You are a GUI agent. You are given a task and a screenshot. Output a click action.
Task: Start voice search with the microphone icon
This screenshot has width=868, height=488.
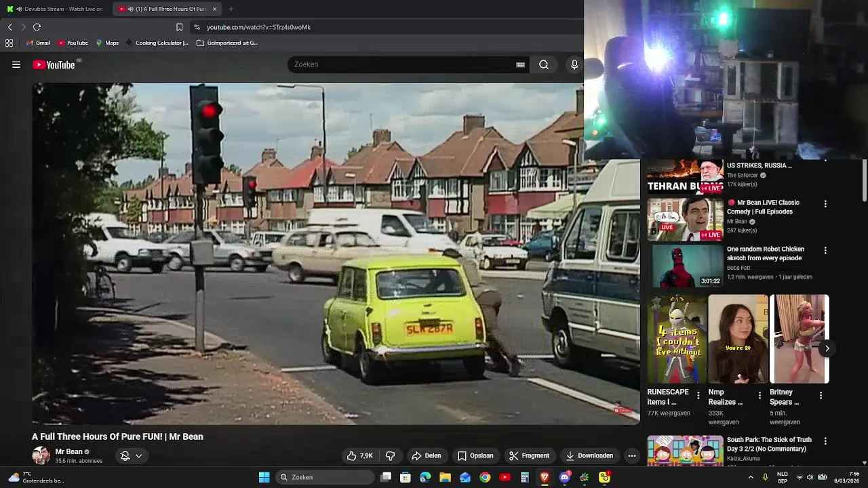[x=574, y=64]
